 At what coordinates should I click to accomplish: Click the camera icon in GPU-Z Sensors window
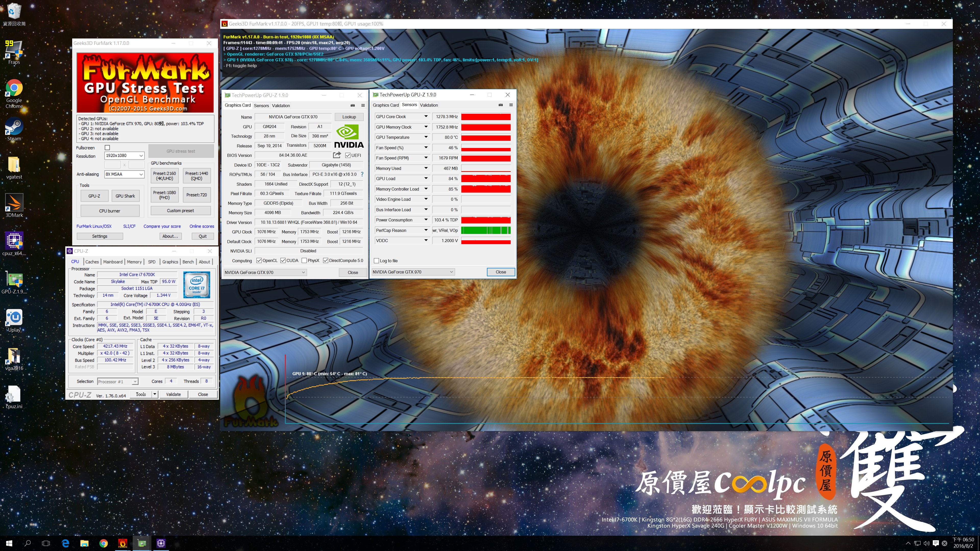tap(501, 105)
